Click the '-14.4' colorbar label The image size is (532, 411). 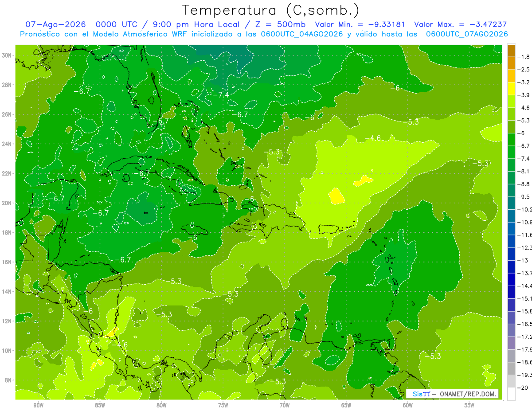pos(525,286)
